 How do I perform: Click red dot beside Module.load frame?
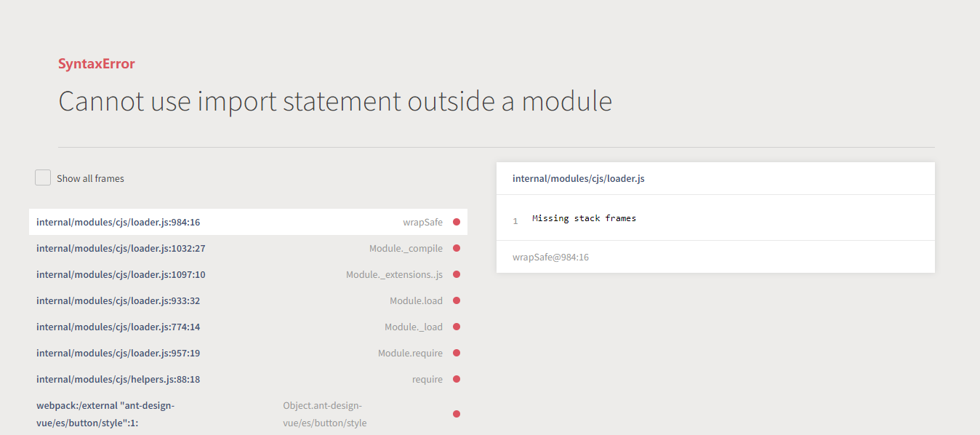coord(457,300)
